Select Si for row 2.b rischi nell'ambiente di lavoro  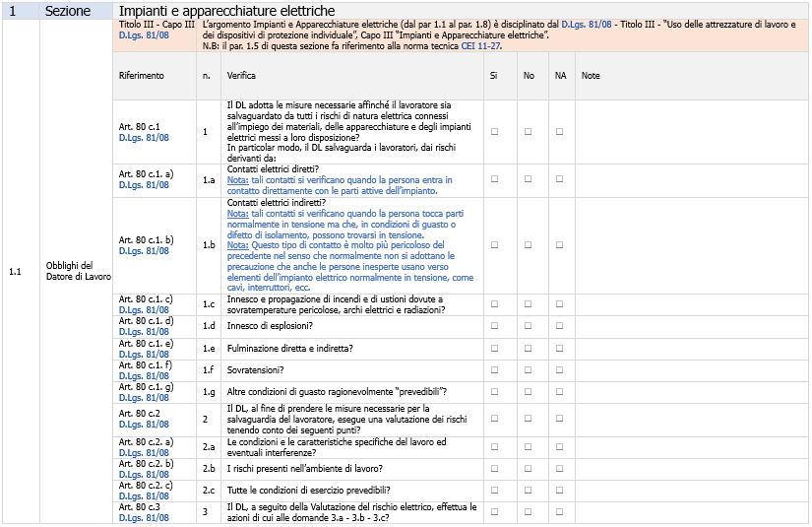pyautogui.click(x=494, y=468)
